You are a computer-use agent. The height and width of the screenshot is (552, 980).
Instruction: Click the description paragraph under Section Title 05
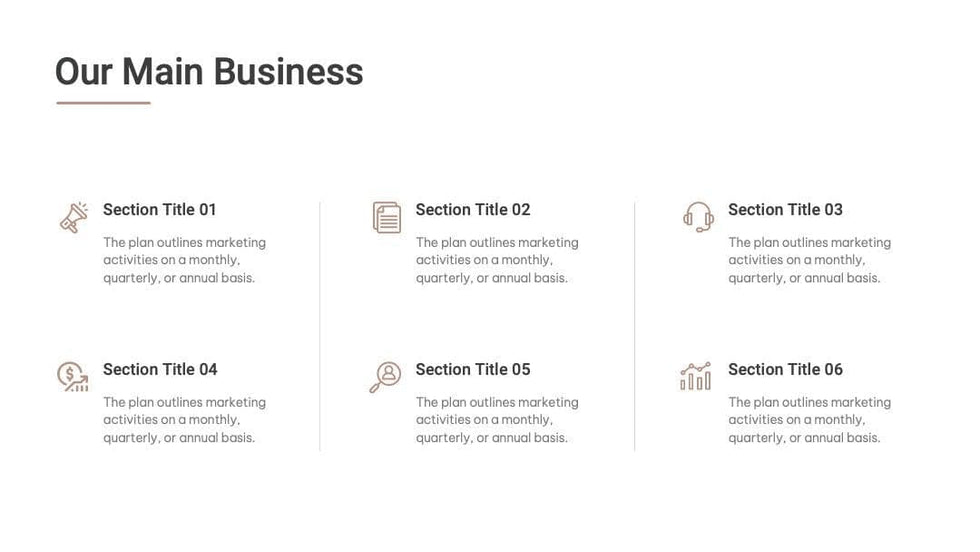tap(497, 420)
